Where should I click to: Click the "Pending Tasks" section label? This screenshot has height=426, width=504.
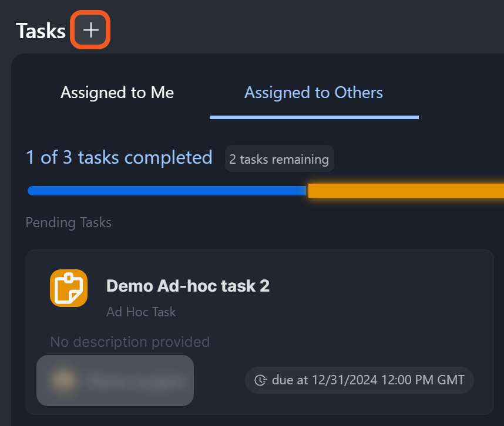(x=69, y=222)
